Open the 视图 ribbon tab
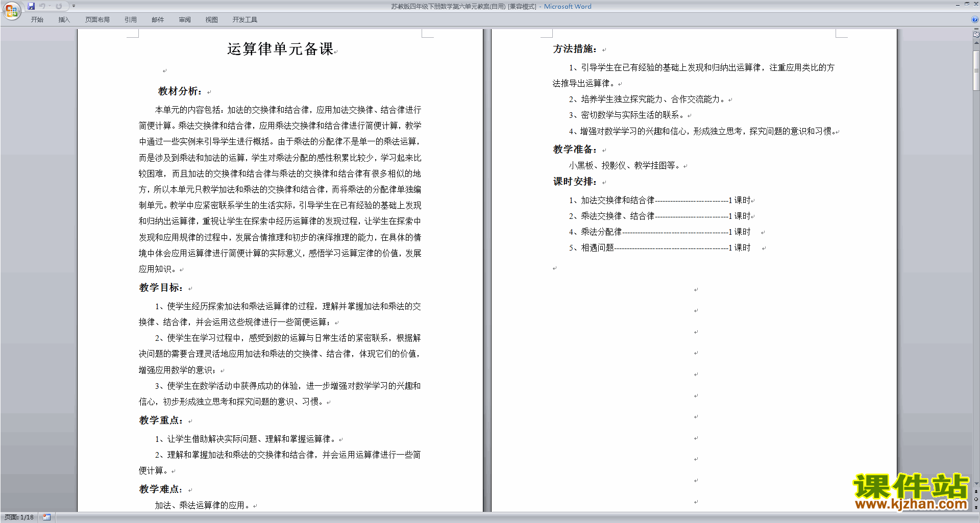 pyautogui.click(x=212, y=19)
